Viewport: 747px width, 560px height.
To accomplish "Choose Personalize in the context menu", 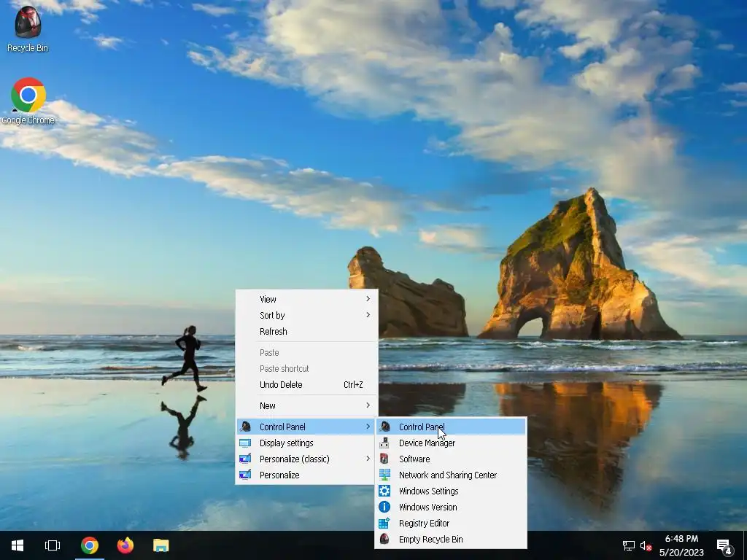I will click(306, 475).
